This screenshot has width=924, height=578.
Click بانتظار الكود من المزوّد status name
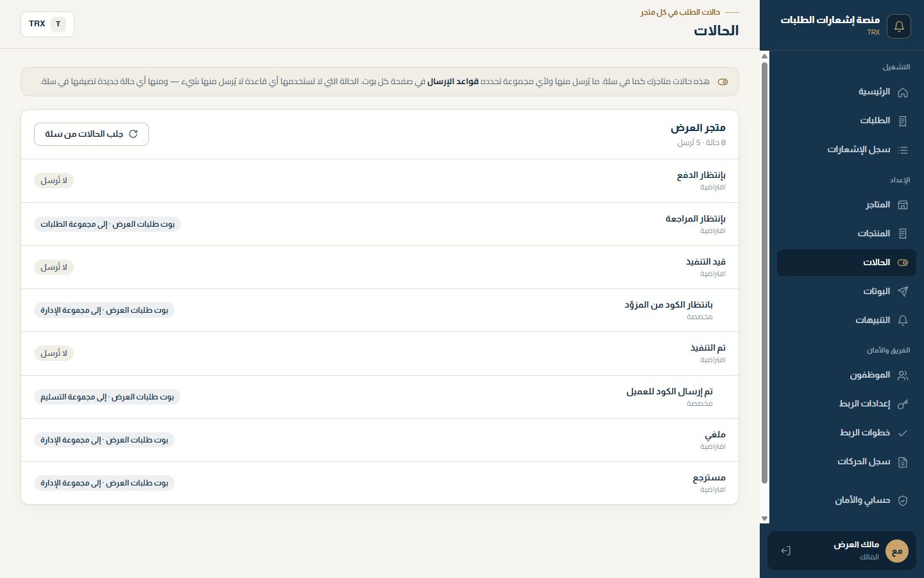(x=669, y=305)
